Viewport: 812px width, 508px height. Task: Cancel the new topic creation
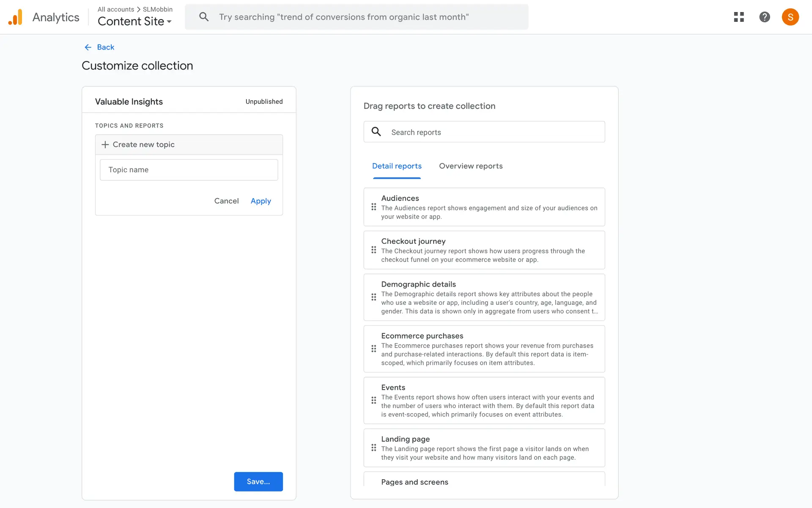click(226, 201)
